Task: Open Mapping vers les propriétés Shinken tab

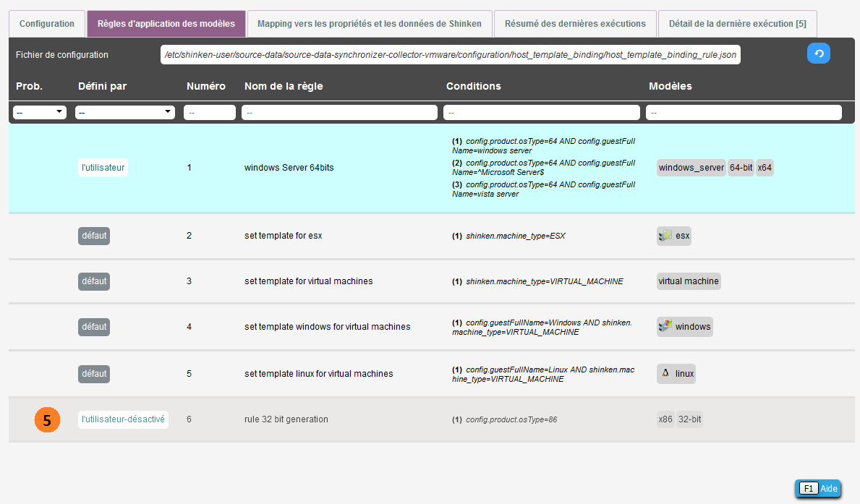Action: point(369,24)
